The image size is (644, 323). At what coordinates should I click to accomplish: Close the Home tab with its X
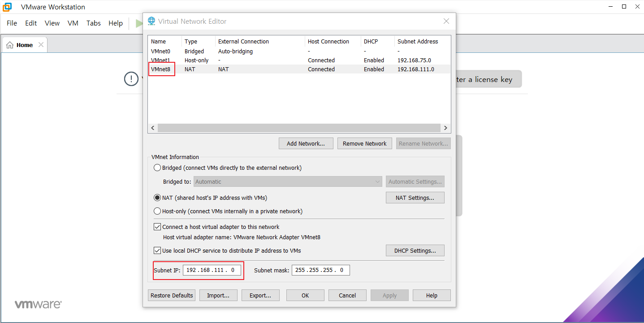[x=41, y=45]
